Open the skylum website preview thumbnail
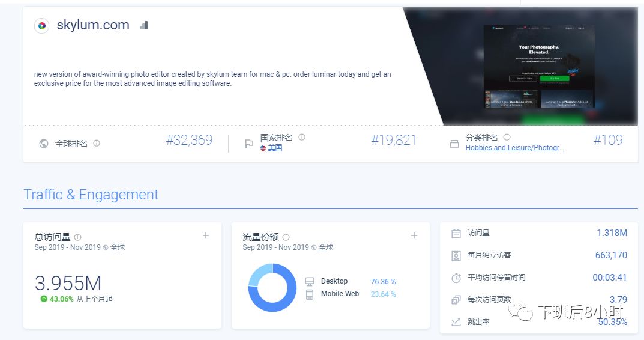644x340 pixels. point(540,67)
